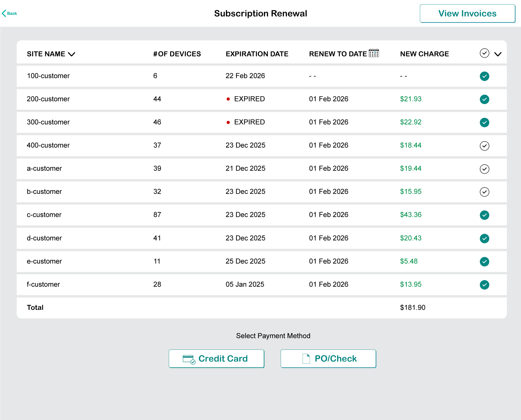Screen dimensions: 521x420
Task: Click the $5.48 charge
Action: [x=409, y=261]
